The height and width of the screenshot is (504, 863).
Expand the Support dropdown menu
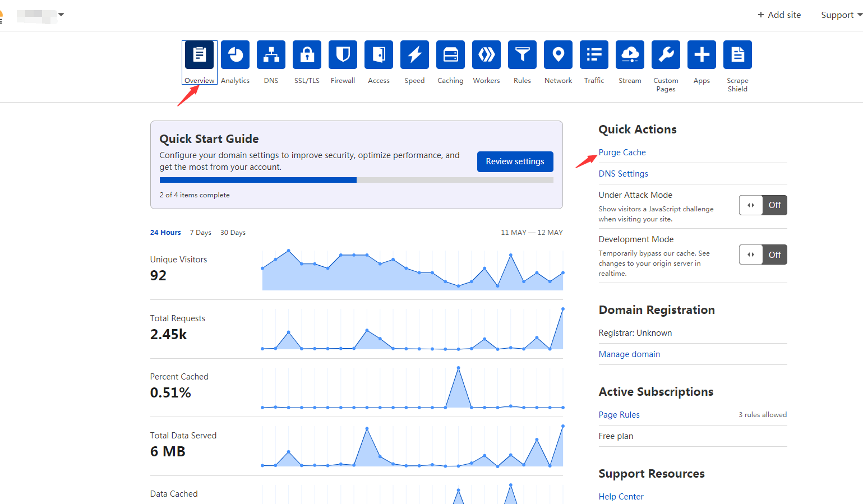(x=841, y=15)
